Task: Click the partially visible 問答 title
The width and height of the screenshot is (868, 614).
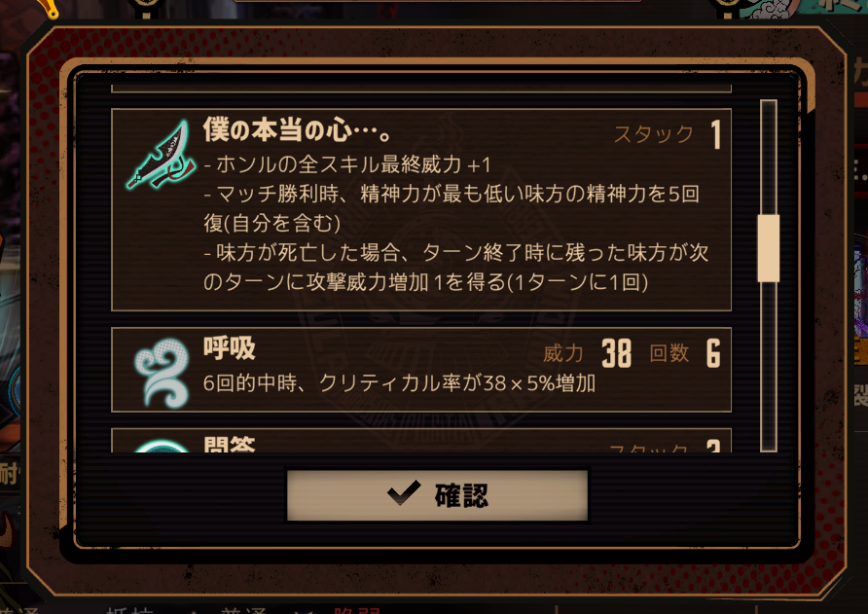Action: 230,445
